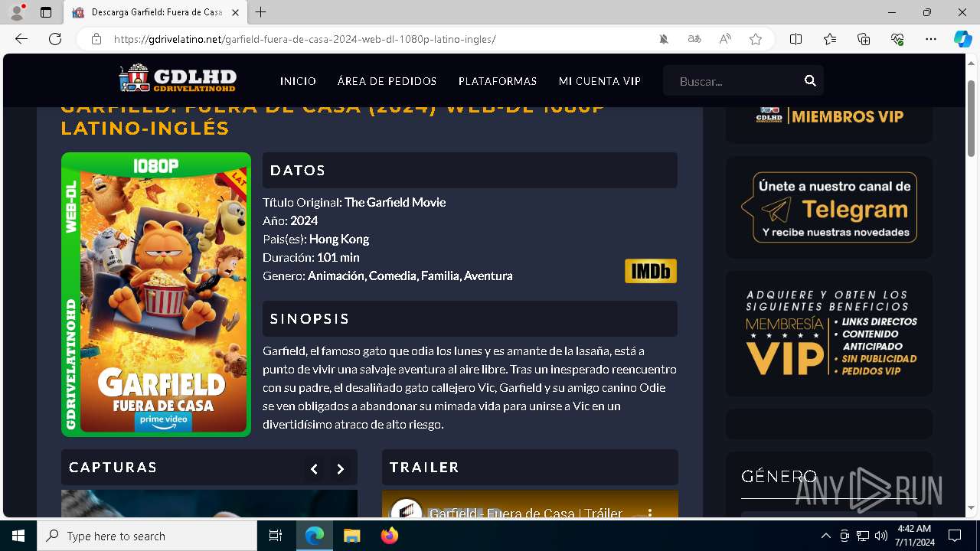The height and width of the screenshot is (551, 980).
Task: Refresh the current page
Action: coord(55,39)
